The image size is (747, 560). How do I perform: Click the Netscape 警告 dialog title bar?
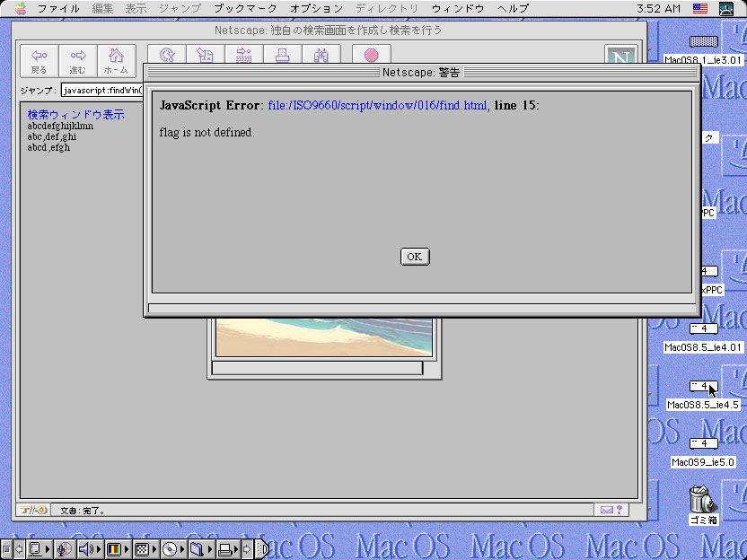(x=422, y=73)
